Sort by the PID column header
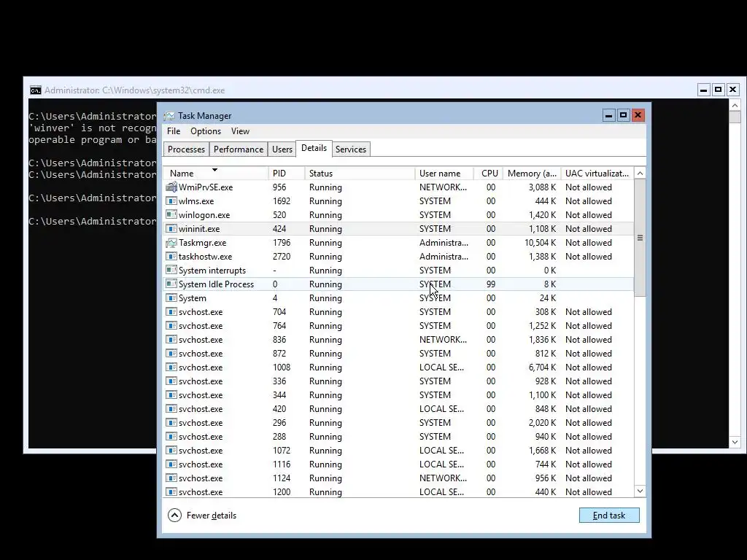 point(286,174)
